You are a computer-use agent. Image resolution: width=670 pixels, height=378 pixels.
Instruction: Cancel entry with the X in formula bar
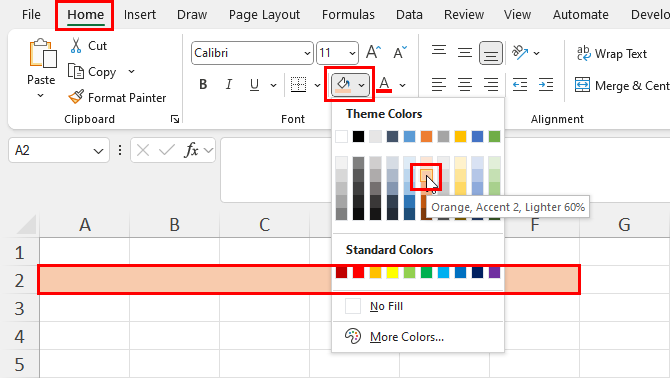pos(143,150)
